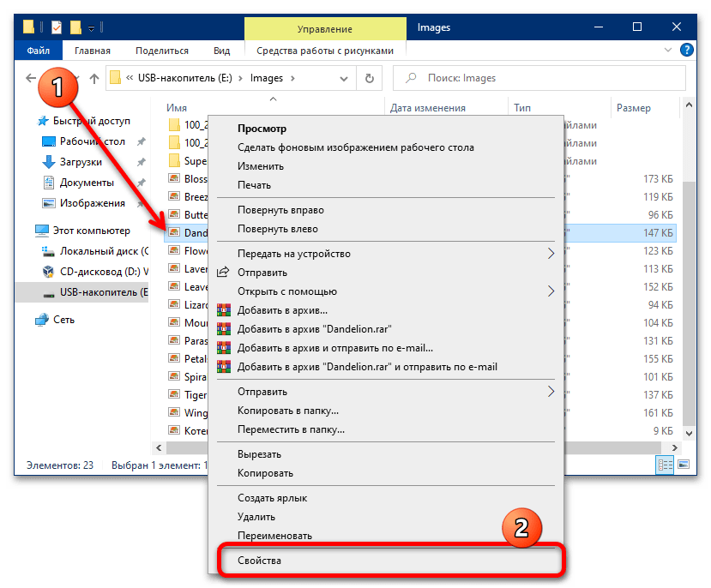Open the Quick Access Toolbar customize dropdown
This screenshot has width=711, height=588.
point(91,28)
